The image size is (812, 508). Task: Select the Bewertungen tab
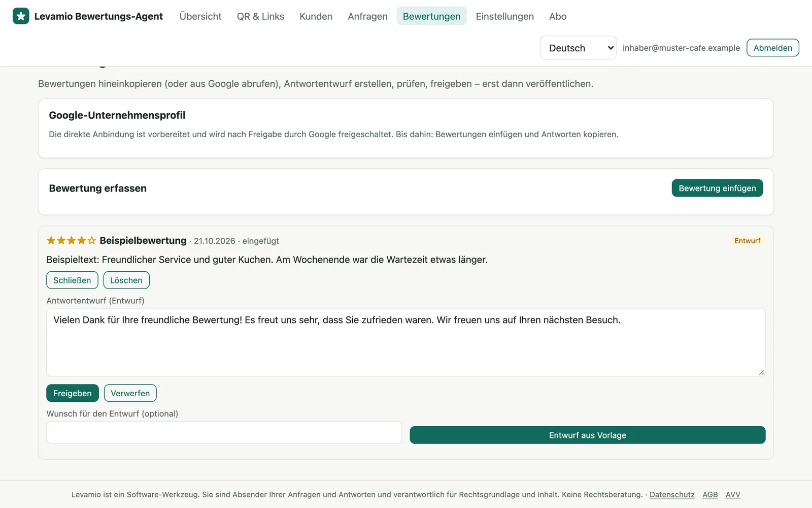pyautogui.click(x=431, y=16)
